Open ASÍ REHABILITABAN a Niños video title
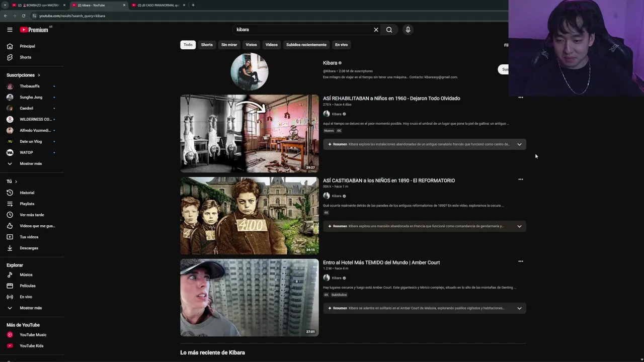 [391, 99]
